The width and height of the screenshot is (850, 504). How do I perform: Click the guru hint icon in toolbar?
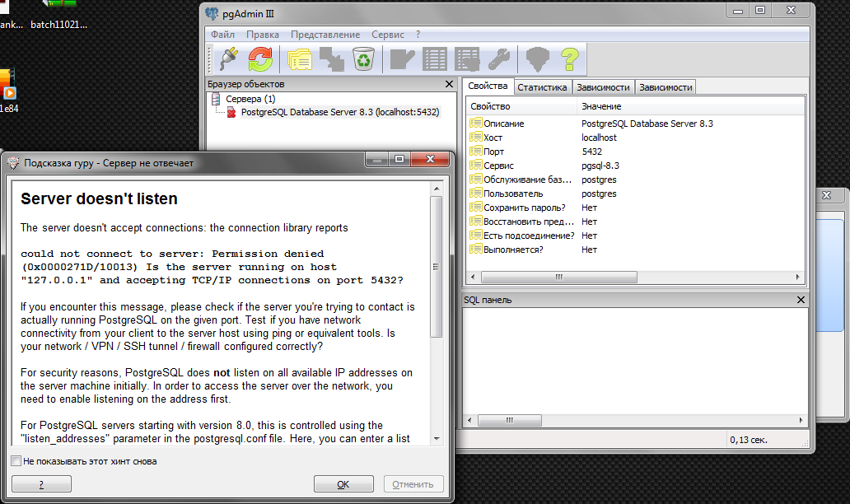click(x=538, y=58)
